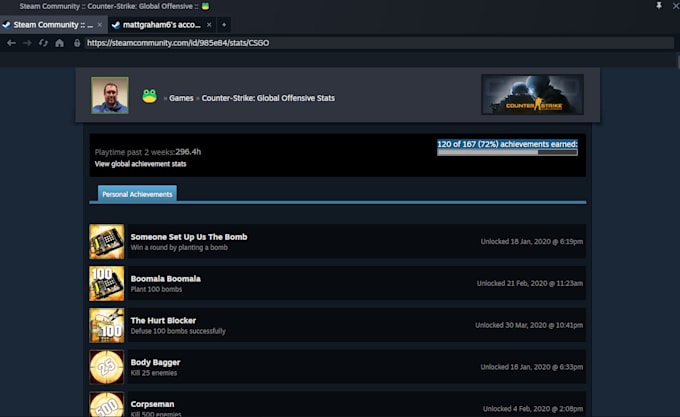Click 'Unlocked 18 Jan, 2020 @ 6:33pm' date
Screen dimensions: 680x417
click(532, 367)
